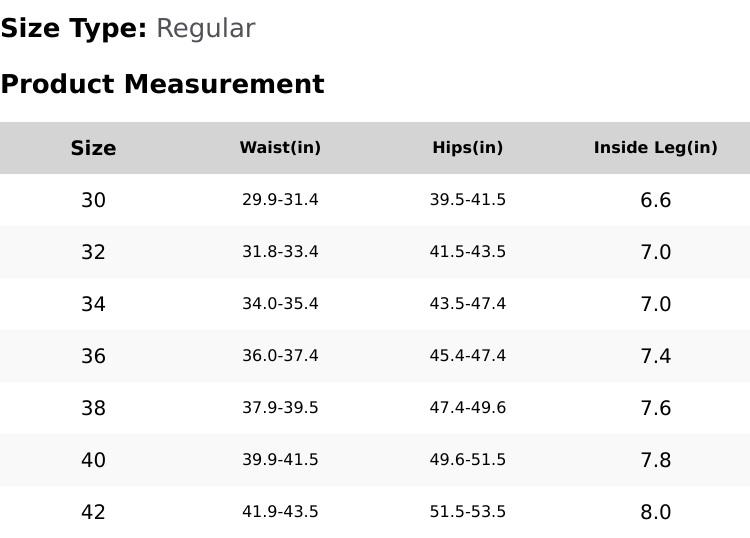Select size 32 in the table
750x538 pixels.
pyautogui.click(x=93, y=252)
